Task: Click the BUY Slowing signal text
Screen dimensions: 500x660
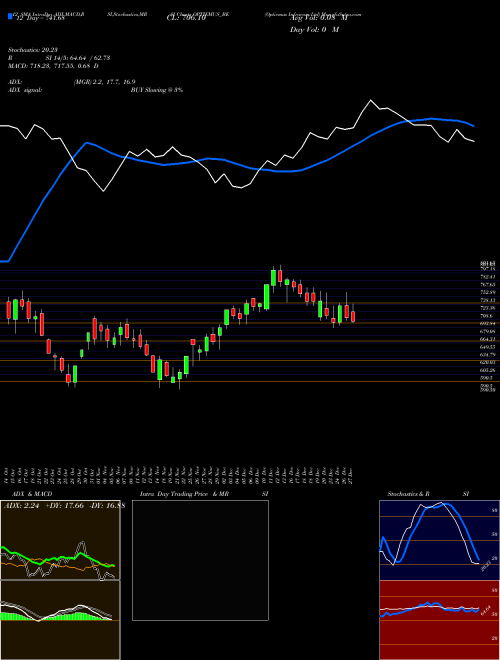Action: pos(157,90)
